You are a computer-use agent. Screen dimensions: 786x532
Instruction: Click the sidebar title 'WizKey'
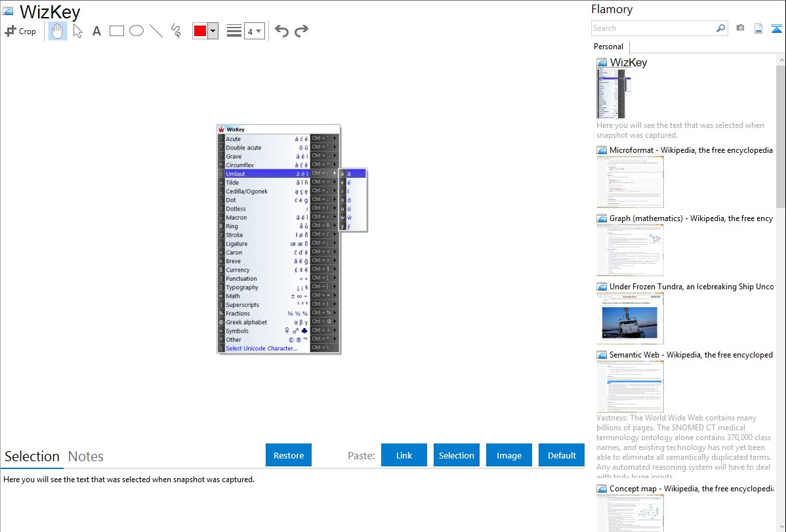click(629, 62)
